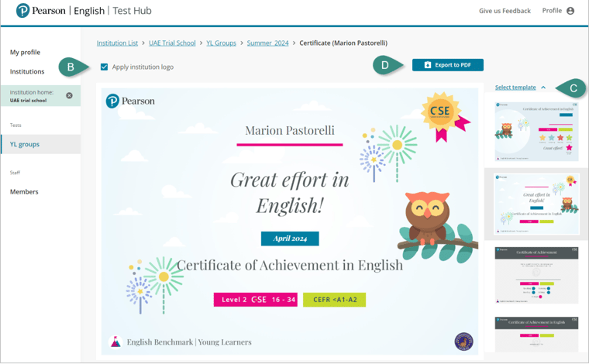The height and width of the screenshot is (364, 589).
Task: Collapse the Select template chevron
Action: tap(543, 88)
